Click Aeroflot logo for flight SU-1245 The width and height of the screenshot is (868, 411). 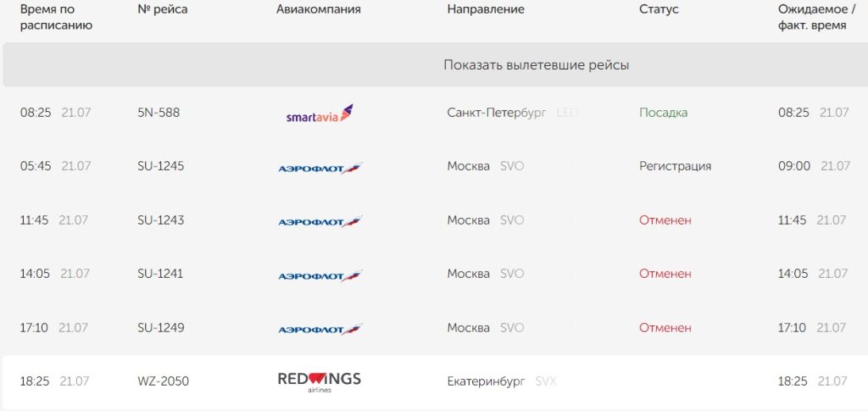320,167
